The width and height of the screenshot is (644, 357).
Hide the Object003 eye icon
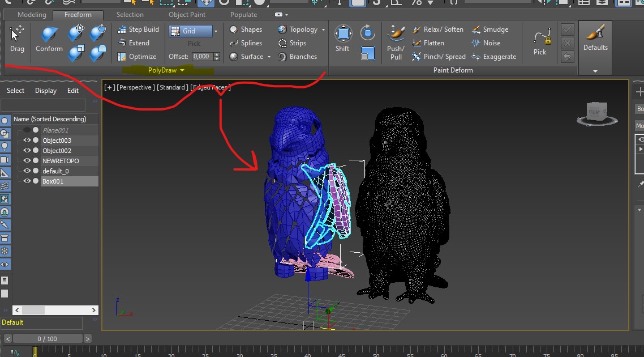[27, 141]
